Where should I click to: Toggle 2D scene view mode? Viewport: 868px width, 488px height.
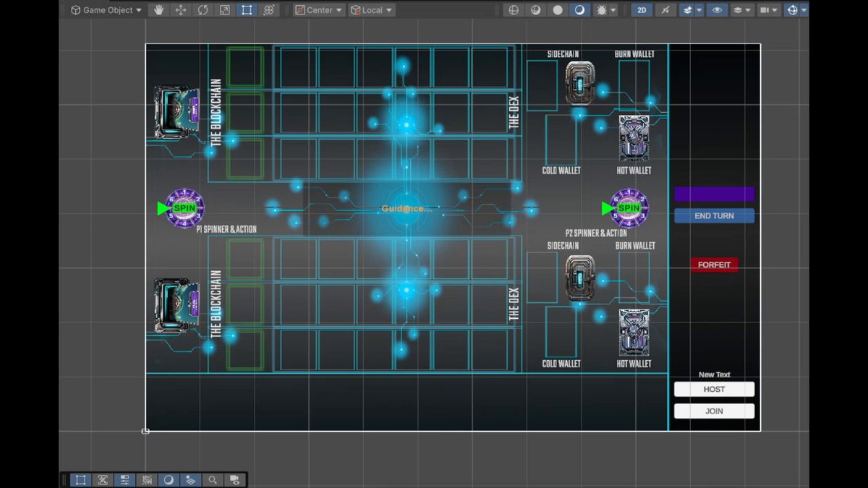point(642,10)
